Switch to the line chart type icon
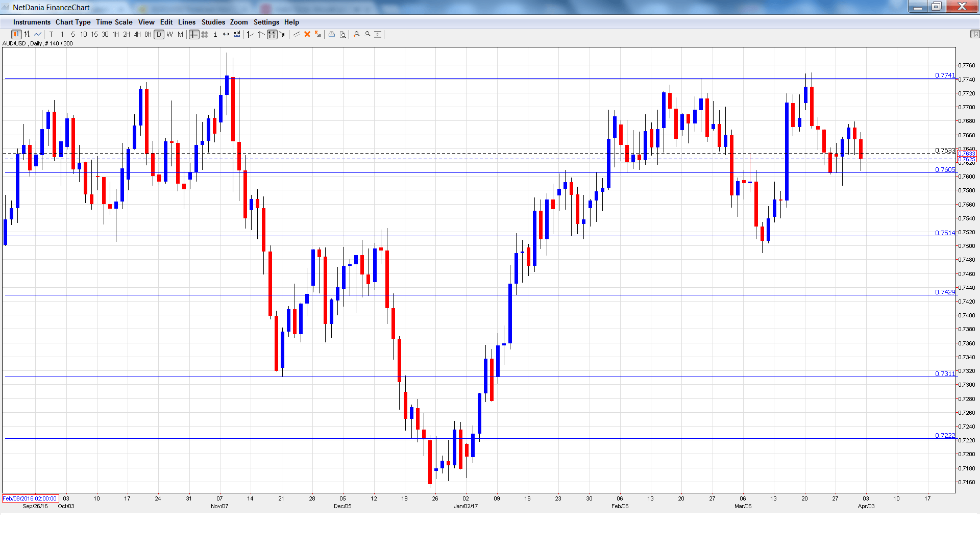 (x=38, y=34)
